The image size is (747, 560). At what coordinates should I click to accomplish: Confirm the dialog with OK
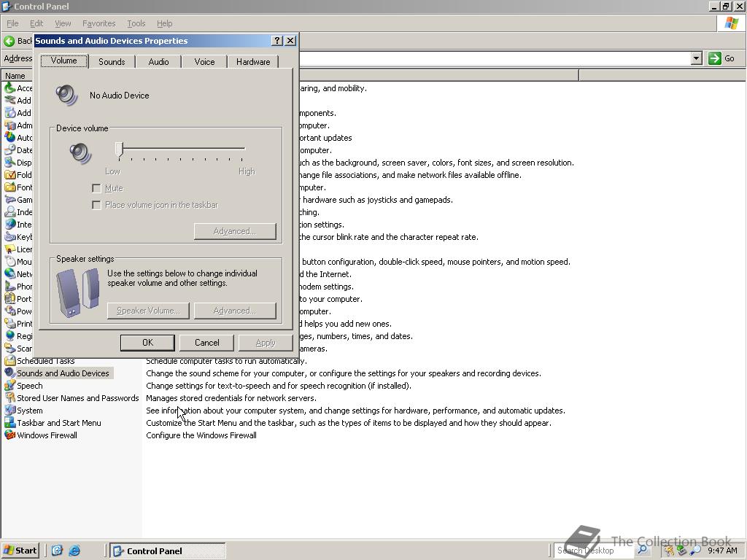coord(147,343)
